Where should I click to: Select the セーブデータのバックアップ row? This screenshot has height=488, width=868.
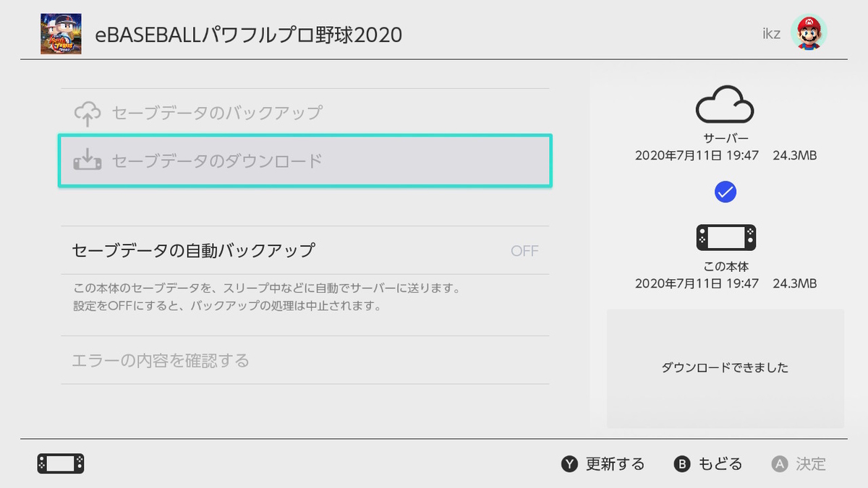point(304,112)
